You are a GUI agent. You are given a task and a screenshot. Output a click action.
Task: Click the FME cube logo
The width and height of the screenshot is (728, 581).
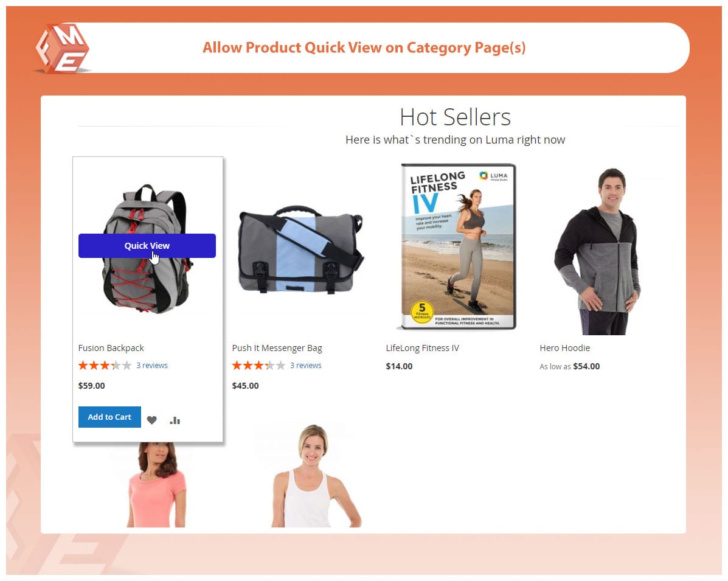coord(63,49)
